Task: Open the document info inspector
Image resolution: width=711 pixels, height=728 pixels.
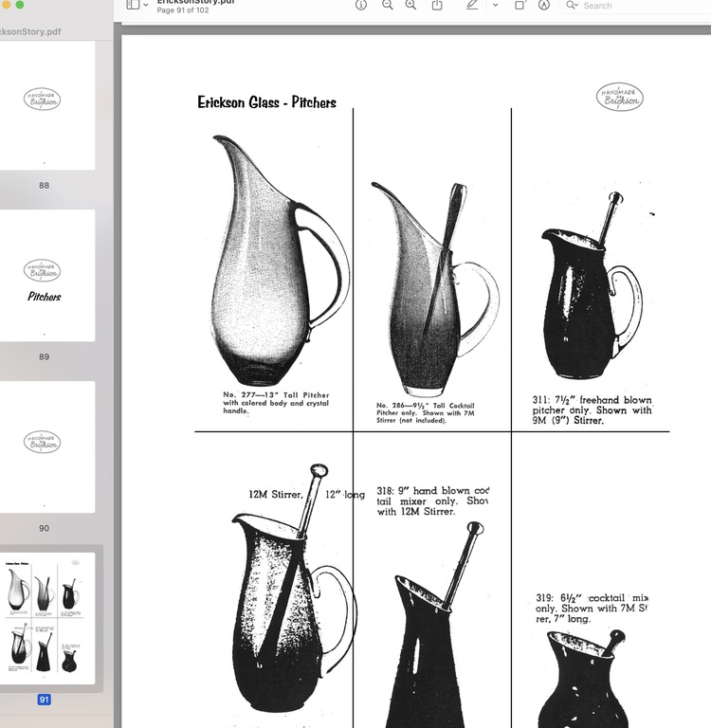Action: (361, 5)
